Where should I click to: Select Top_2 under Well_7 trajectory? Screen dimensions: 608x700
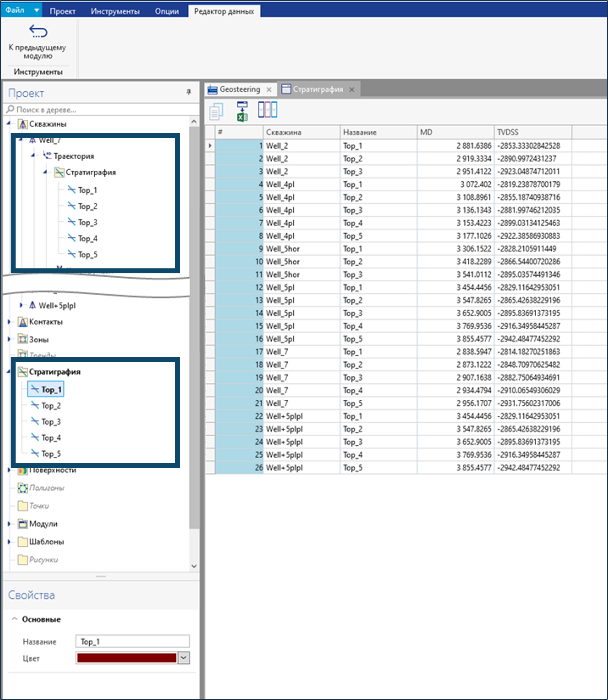click(88, 206)
